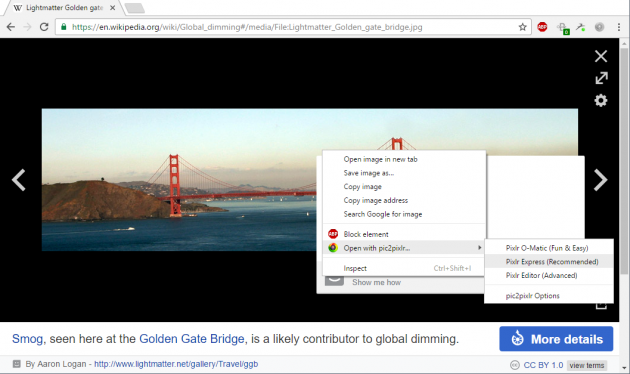Click the URL address bar
630x374 pixels.
point(293,27)
